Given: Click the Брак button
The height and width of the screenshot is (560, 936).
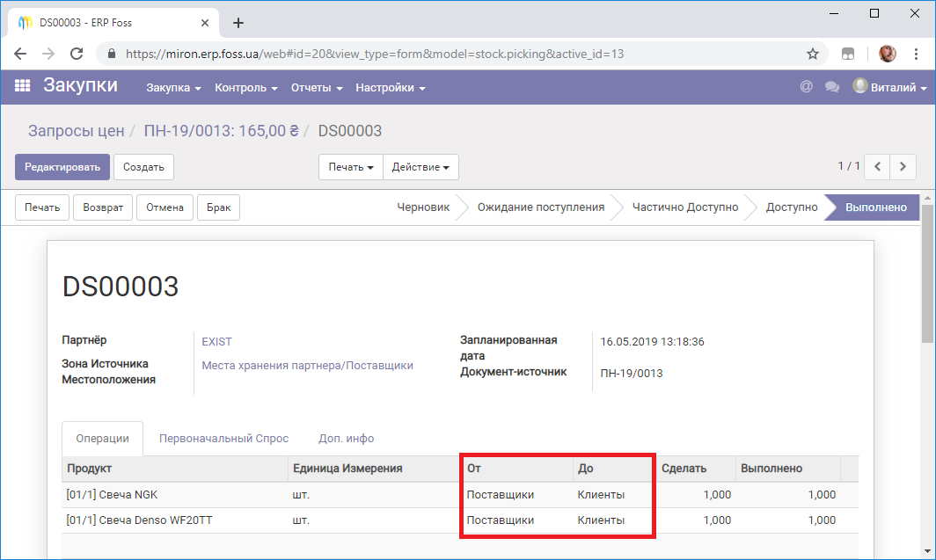Looking at the screenshot, I should pos(218,207).
